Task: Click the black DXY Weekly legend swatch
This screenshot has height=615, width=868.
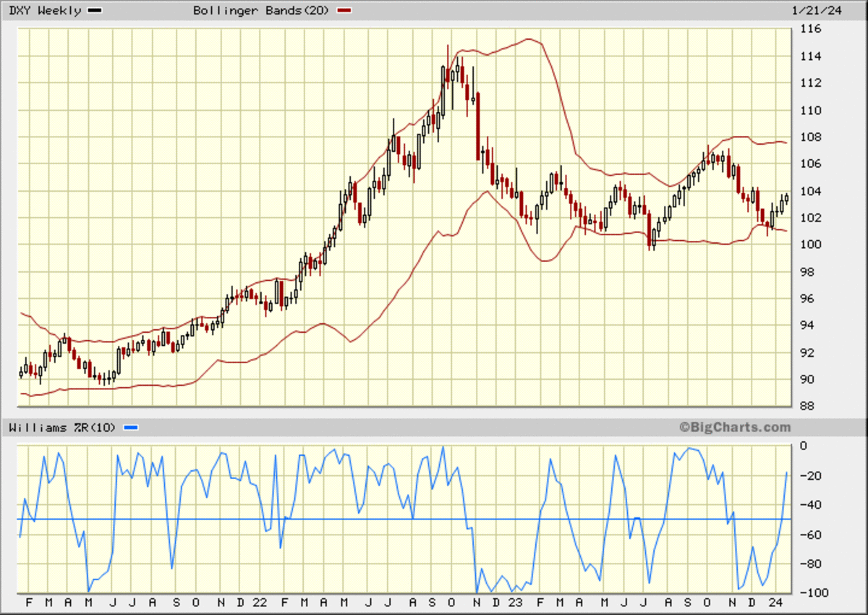Action: tap(95, 11)
